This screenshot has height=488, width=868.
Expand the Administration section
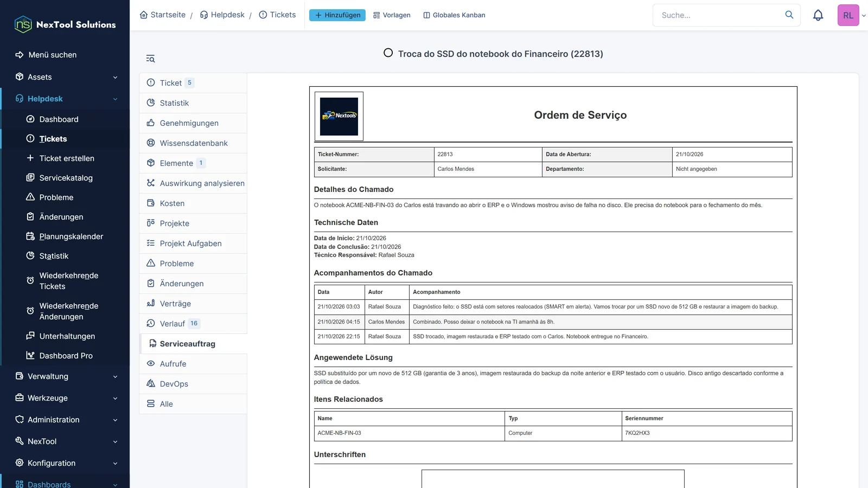pos(65,420)
